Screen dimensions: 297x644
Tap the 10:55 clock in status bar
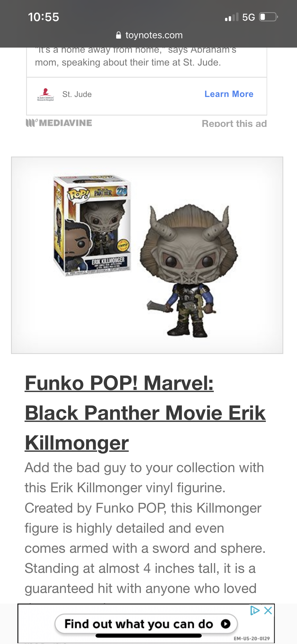[x=44, y=17]
